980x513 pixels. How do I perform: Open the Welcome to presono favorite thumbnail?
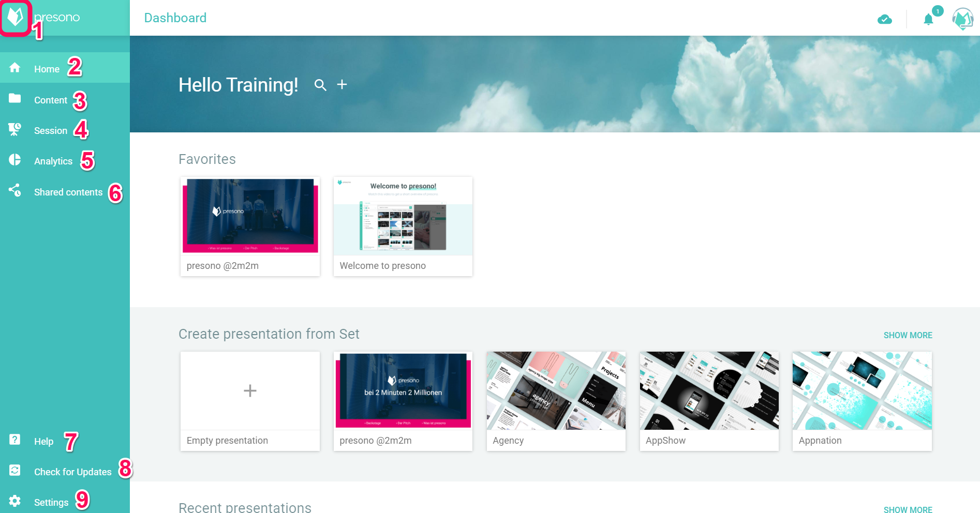point(403,216)
